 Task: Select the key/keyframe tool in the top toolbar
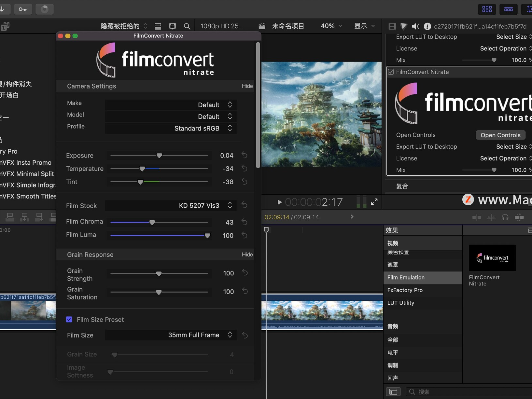click(x=23, y=9)
